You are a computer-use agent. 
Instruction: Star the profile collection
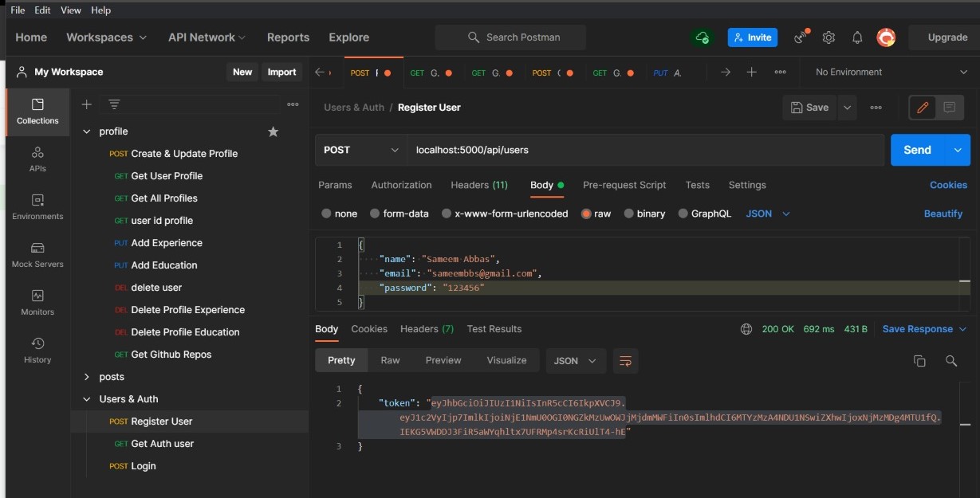(x=273, y=131)
